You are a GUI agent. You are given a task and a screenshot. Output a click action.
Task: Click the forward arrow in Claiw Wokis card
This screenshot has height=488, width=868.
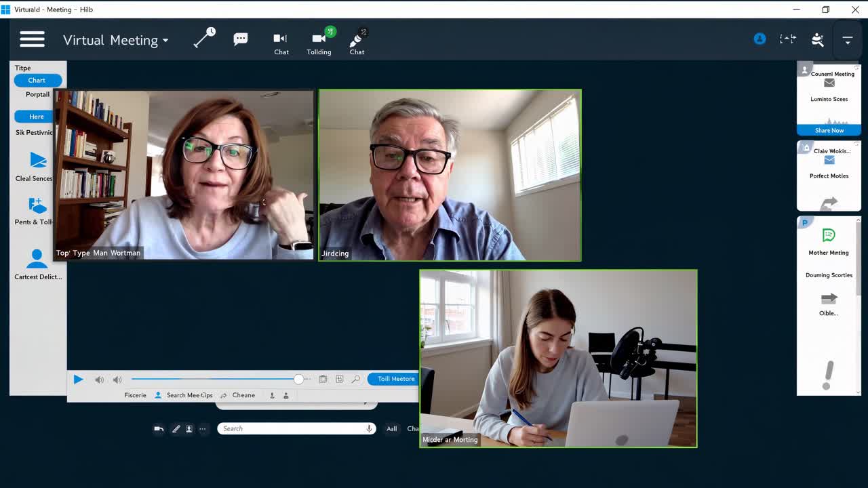[829, 203]
